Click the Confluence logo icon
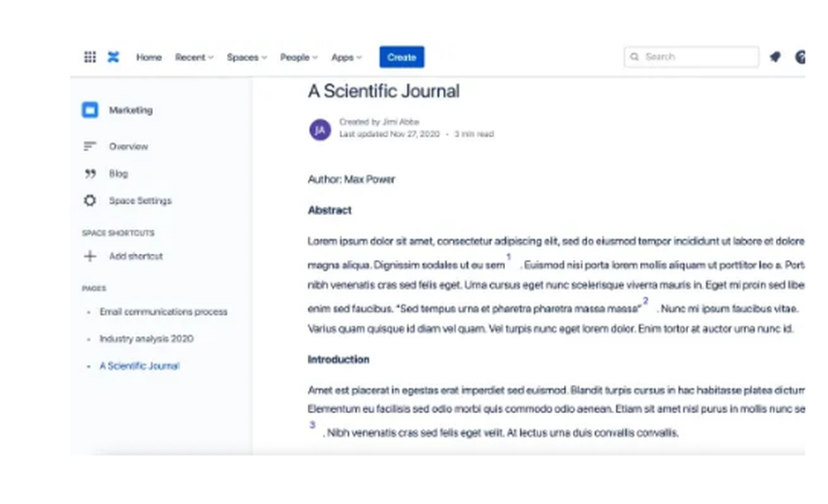 pyautogui.click(x=113, y=57)
